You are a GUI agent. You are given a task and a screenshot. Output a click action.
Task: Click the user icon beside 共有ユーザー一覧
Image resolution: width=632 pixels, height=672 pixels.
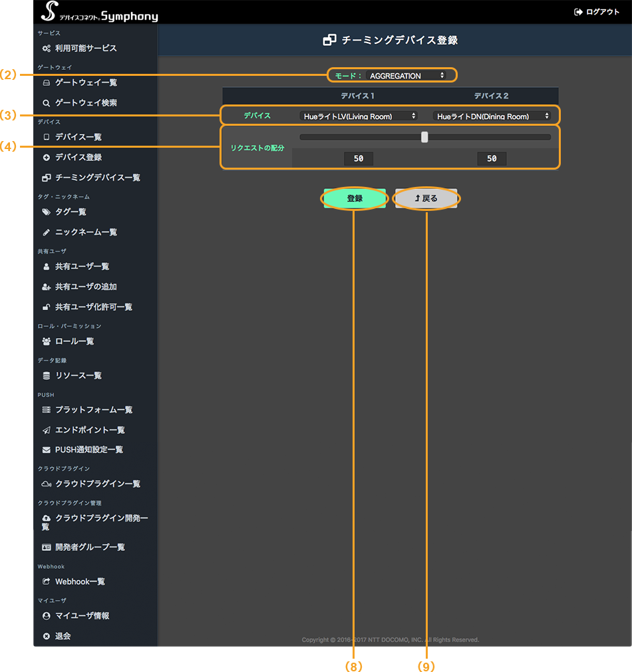[x=47, y=267]
